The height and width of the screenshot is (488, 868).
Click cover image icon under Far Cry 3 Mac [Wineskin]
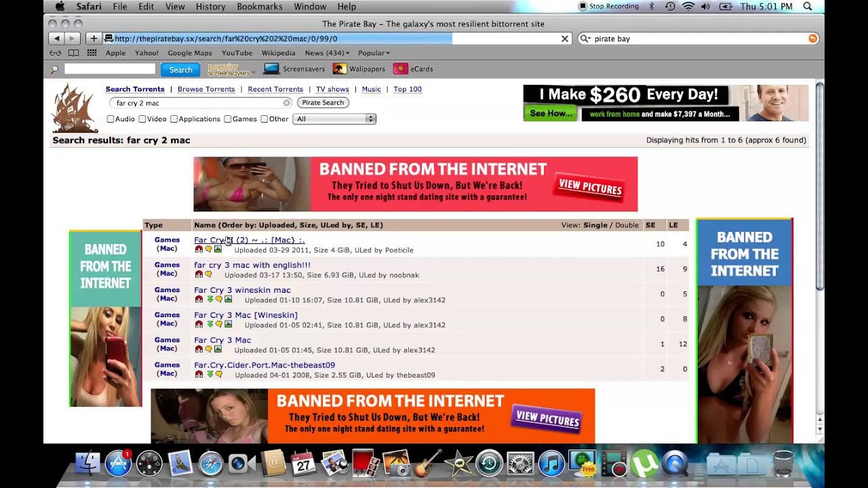click(228, 325)
